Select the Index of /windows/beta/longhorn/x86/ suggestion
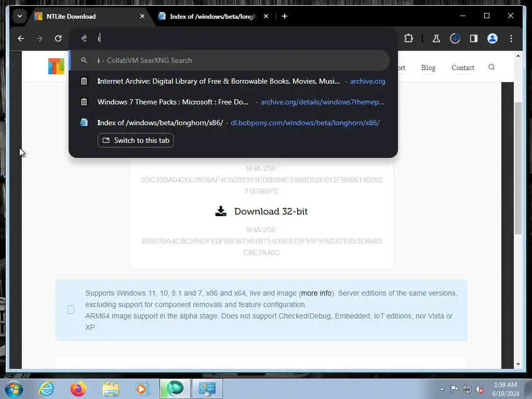The height and width of the screenshot is (399, 532). point(230,123)
